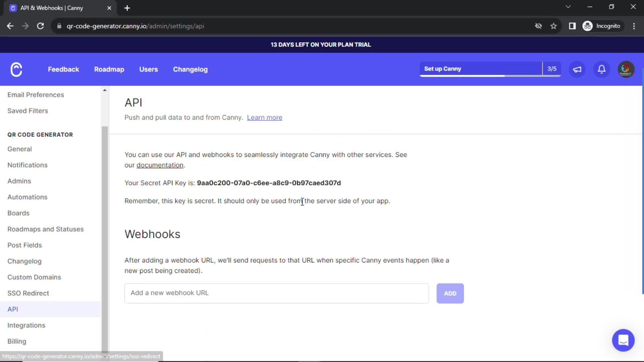Screen dimensions: 644x362
Task: Select Billing settings menu item
Action: click(x=16, y=341)
